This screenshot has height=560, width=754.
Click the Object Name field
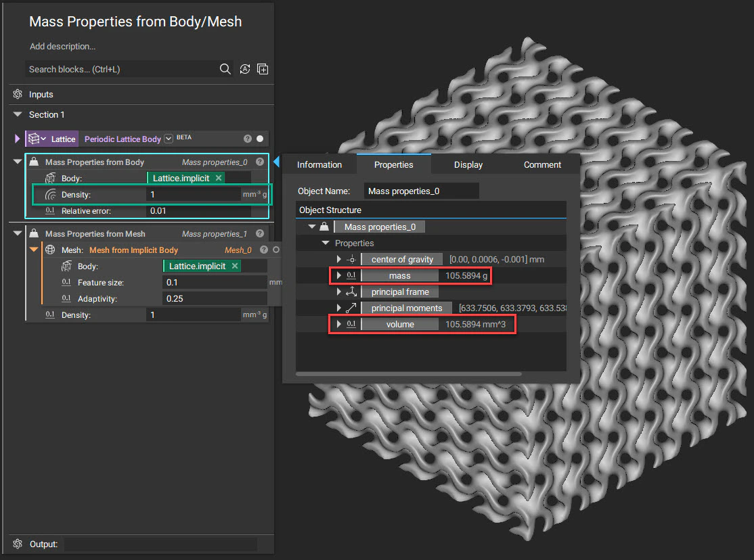click(x=421, y=191)
